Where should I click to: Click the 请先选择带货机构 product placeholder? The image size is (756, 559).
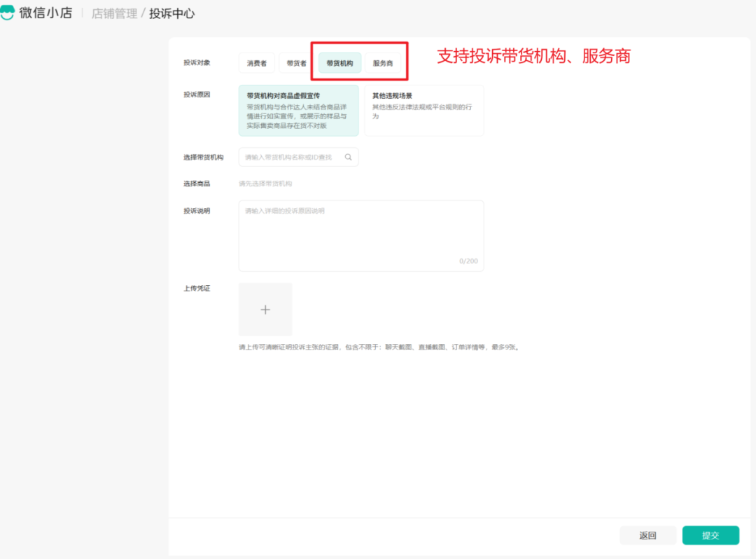265,184
